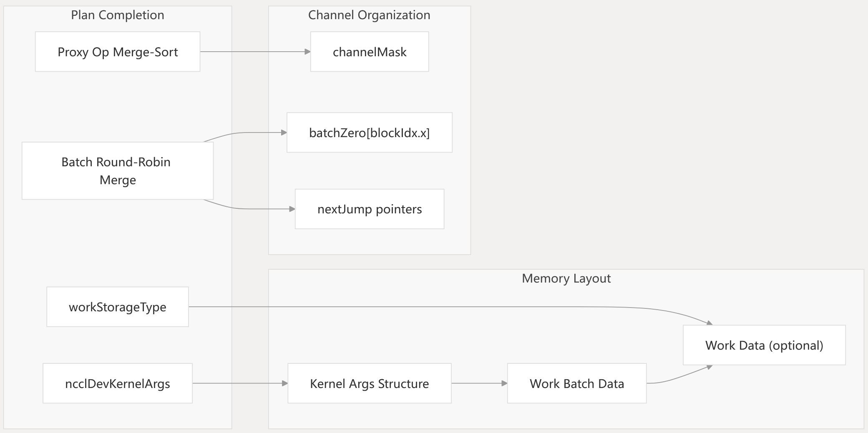Click arrow between Kernel Args Structure and Work Batch Data
The height and width of the screenshot is (433, 868).
click(479, 383)
